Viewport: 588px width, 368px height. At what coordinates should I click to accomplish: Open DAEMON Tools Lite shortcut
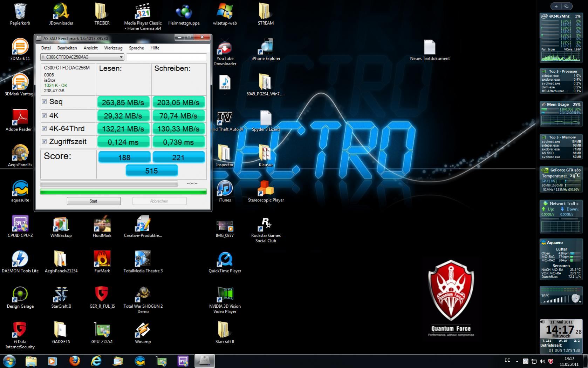coord(20,262)
